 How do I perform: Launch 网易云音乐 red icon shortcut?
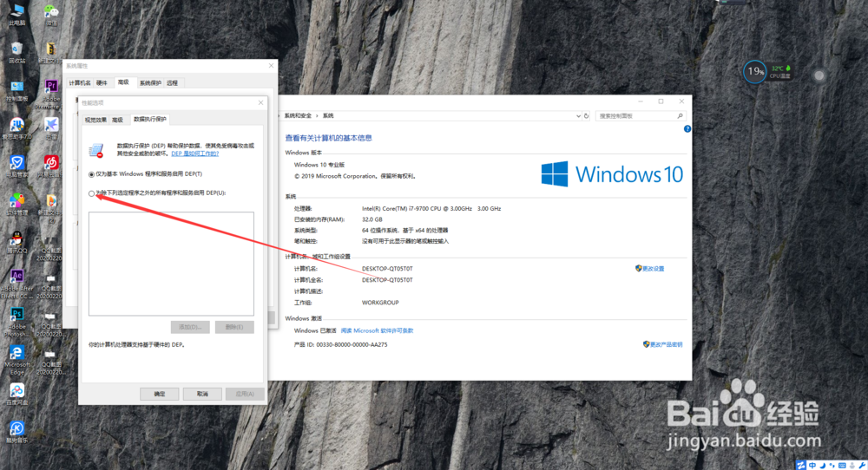[51, 166]
